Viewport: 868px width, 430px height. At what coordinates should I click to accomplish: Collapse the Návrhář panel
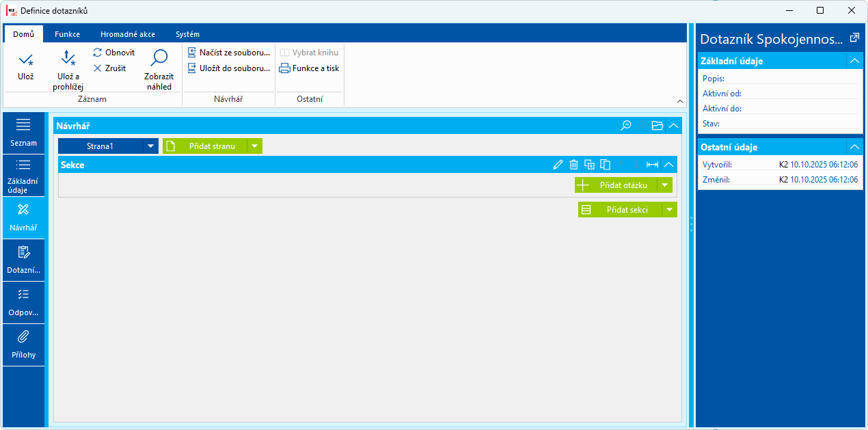click(x=673, y=126)
